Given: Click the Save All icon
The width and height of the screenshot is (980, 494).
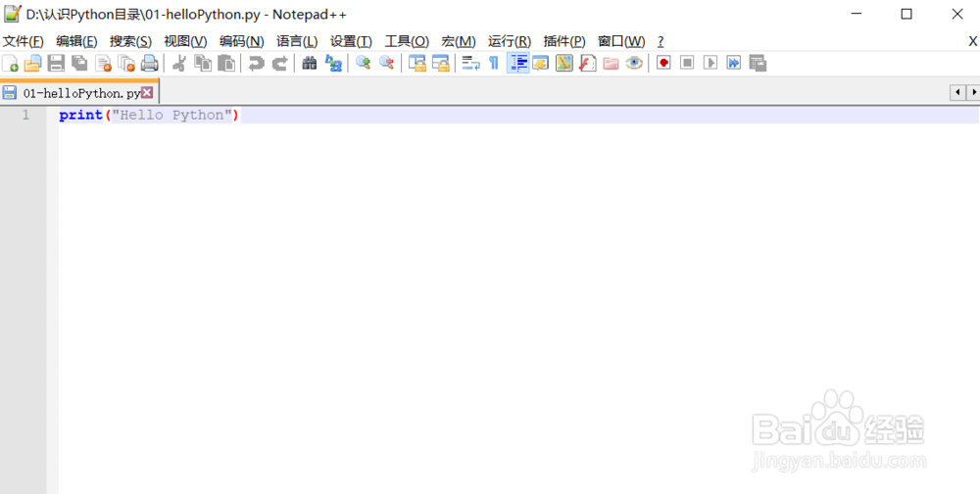Looking at the screenshot, I should (x=79, y=63).
